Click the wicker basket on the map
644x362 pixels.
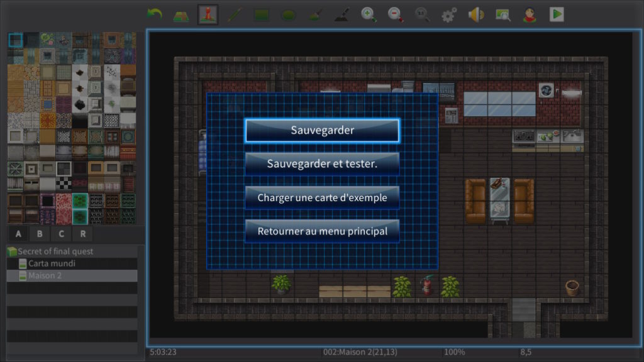pos(572,287)
